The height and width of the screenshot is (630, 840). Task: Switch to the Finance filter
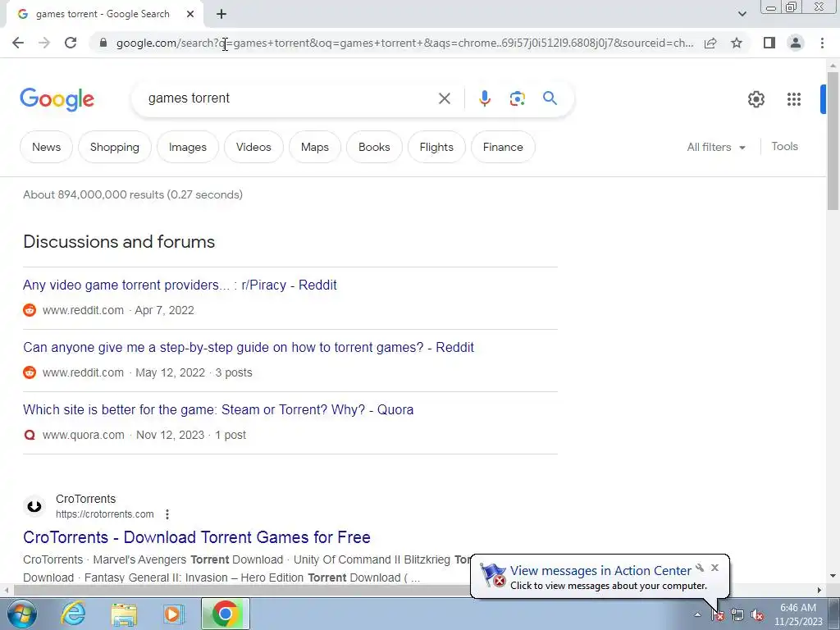point(503,147)
